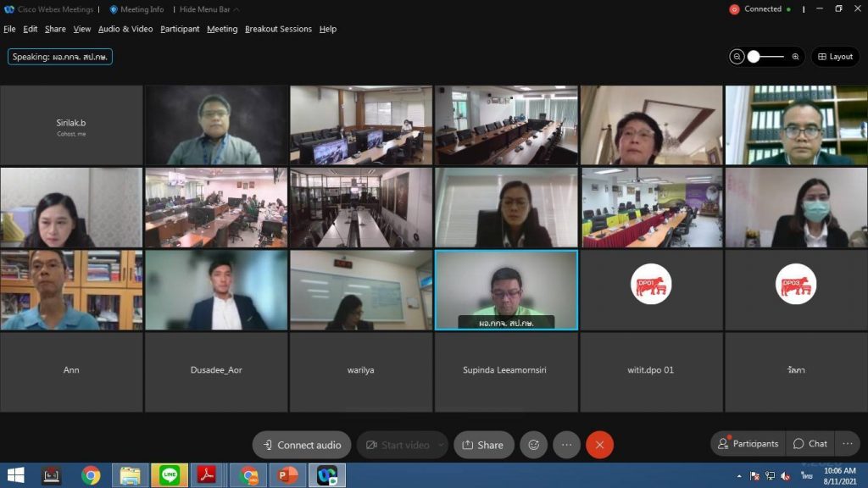The image size is (868, 488).
Task: Open more options in center controls
Action: click(x=566, y=445)
